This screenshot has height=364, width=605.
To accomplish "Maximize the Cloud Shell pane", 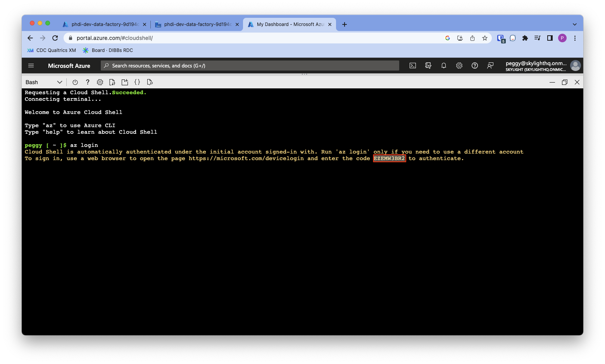I will (x=565, y=82).
